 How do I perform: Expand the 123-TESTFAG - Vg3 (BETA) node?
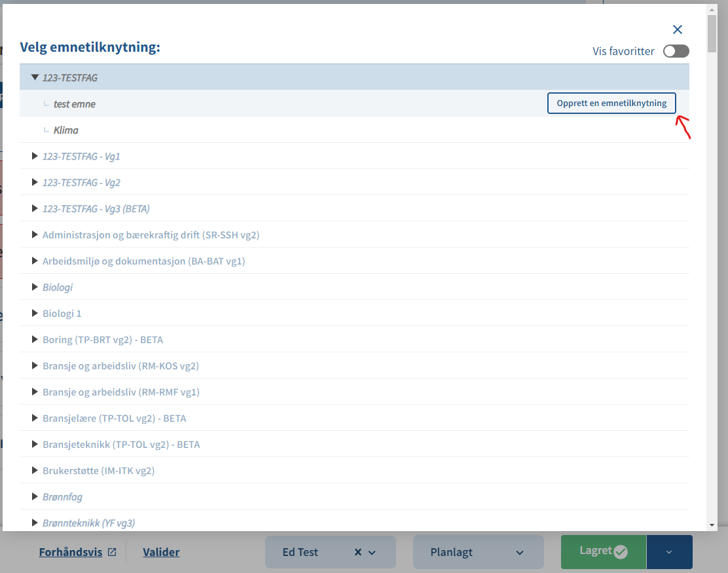pos(35,208)
